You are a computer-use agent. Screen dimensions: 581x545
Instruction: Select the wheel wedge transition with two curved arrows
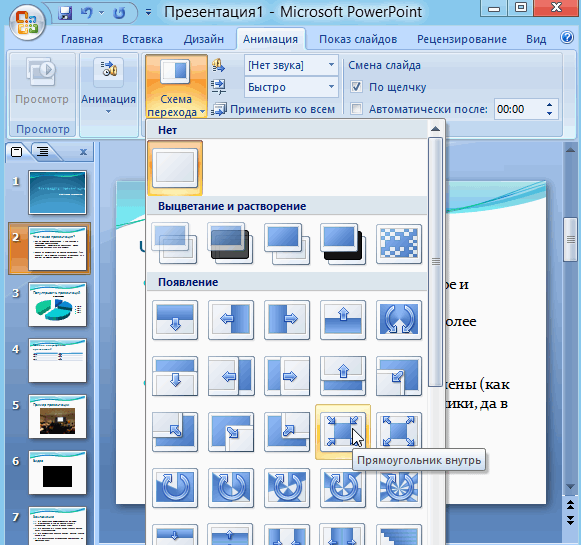399,320
